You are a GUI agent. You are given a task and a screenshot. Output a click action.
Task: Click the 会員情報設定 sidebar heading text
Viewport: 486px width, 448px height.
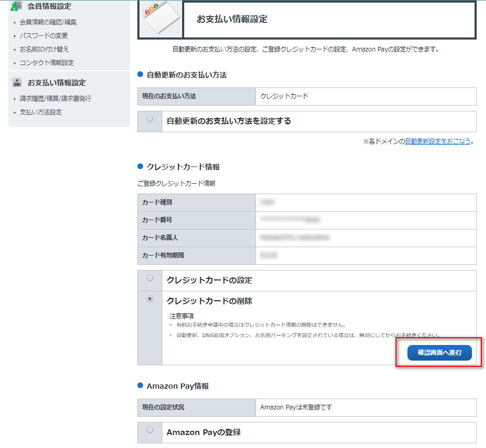[x=49, y=7]
